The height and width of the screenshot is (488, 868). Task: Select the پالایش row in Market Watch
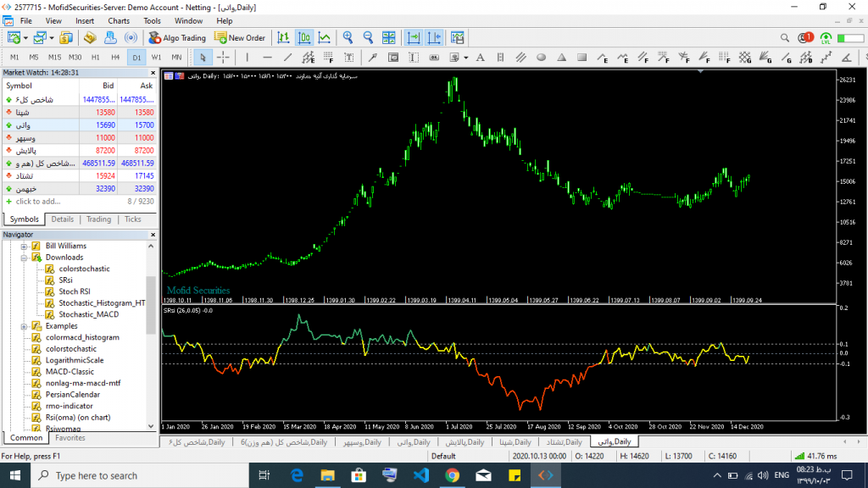[x=80, y=151]
